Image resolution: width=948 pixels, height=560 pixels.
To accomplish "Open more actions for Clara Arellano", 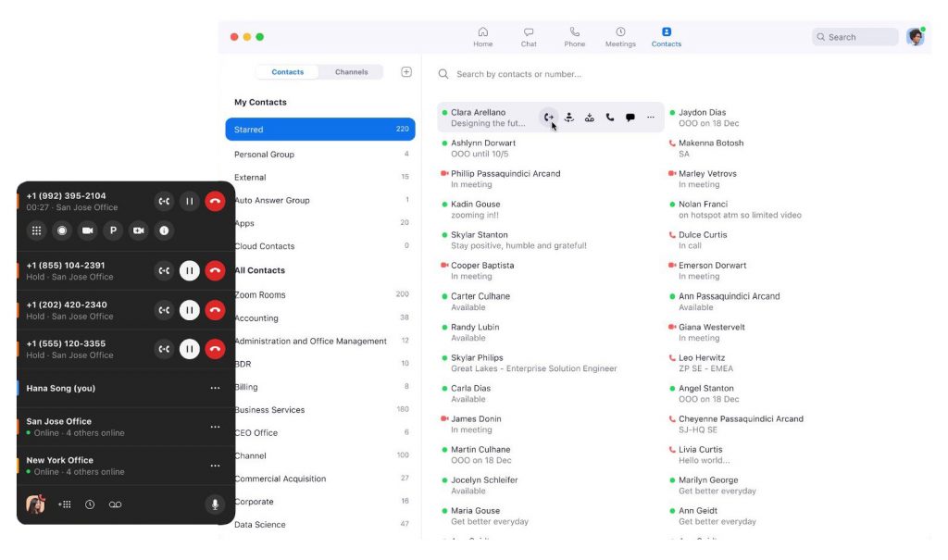I will (650, 118).
